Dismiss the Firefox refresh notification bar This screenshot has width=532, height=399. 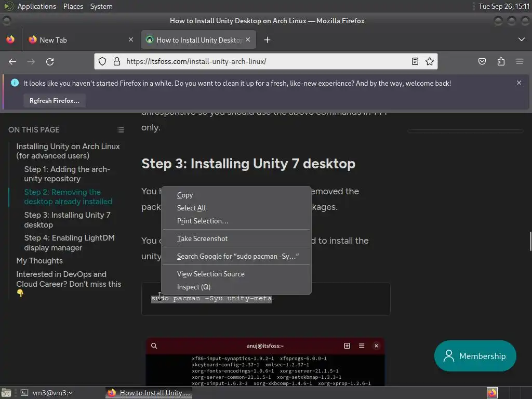click(519, 83)
